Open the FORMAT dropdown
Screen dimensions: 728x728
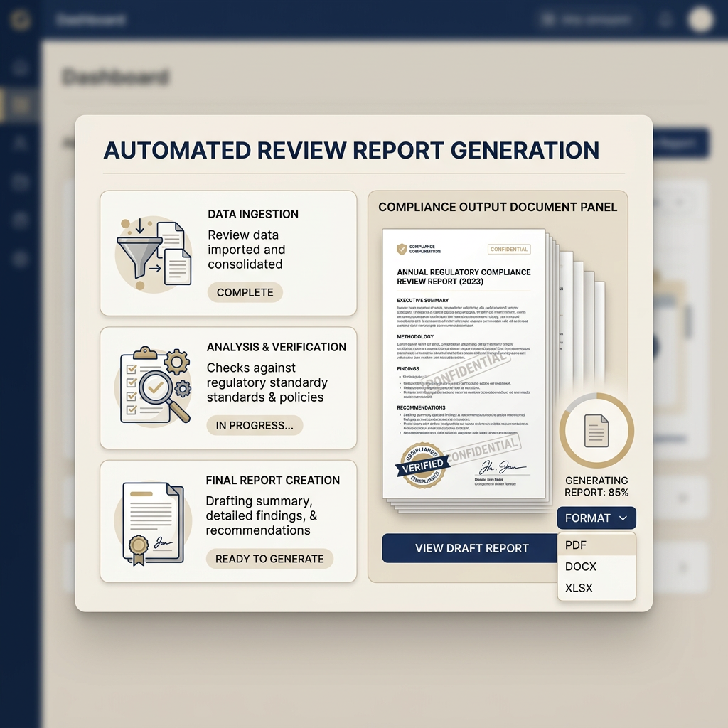(596, 518)
